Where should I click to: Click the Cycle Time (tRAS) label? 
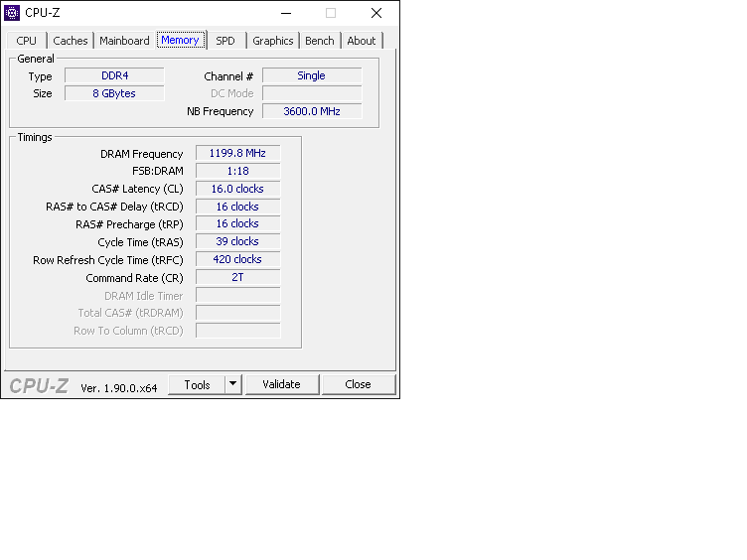pyautogui.click(x=140, y=242)
